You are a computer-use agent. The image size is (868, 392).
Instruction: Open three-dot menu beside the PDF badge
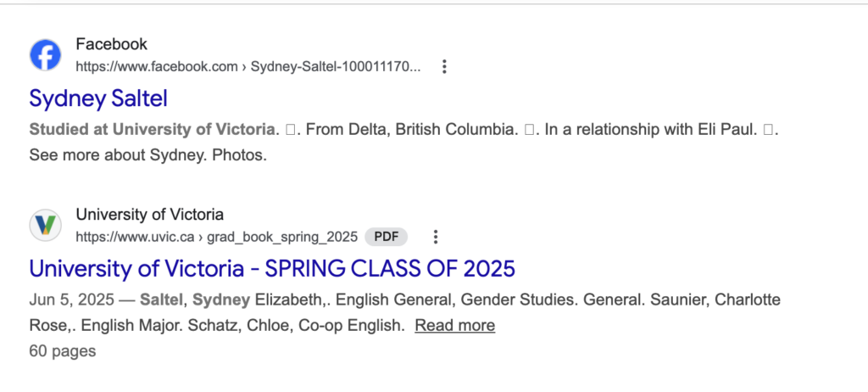[x=435, y=237]
